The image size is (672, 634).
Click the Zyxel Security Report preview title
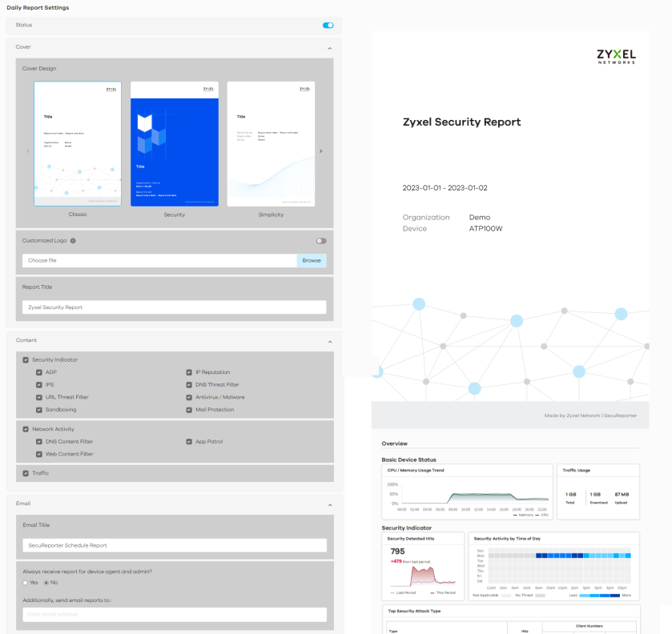[461, 122]
